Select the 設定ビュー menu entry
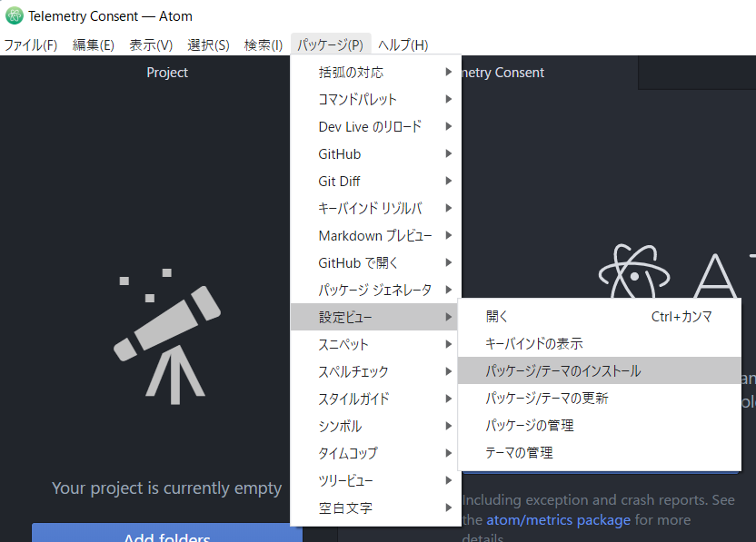This screenshot has height=542, width=756. (375, 317)
